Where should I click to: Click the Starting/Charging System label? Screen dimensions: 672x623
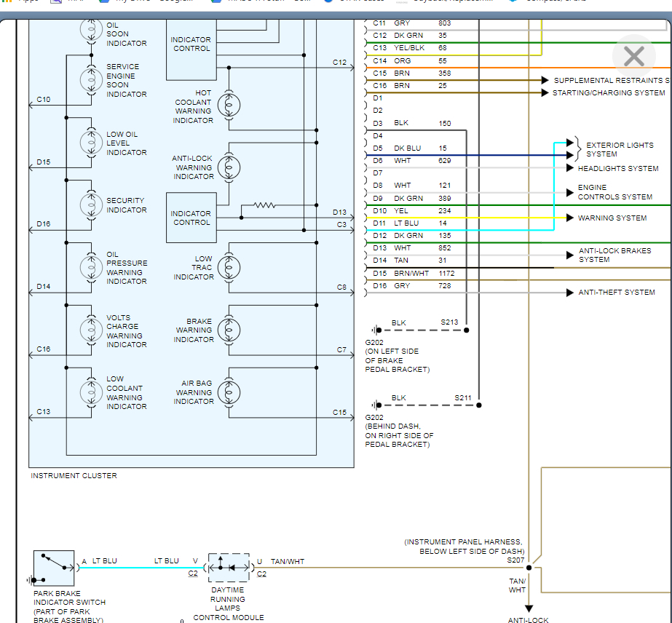point(609,93)
